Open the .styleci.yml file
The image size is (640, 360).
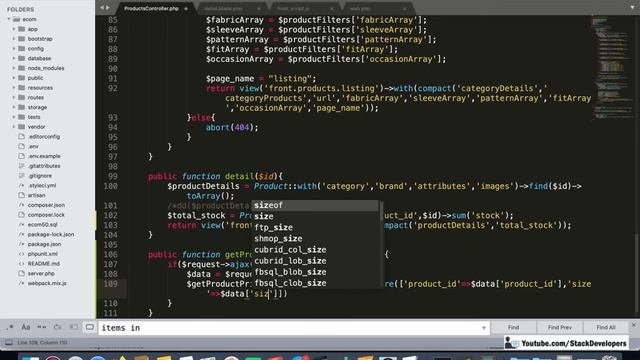[x=42, y=185]
